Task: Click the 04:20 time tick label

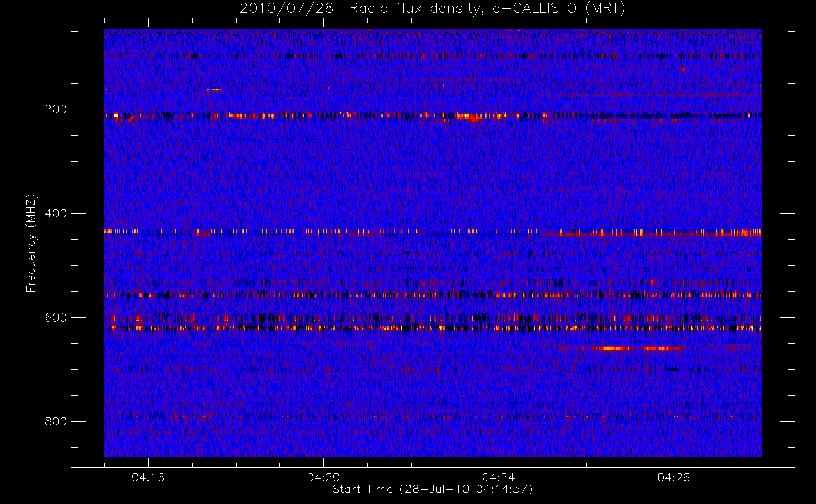Action: (323, 477)
